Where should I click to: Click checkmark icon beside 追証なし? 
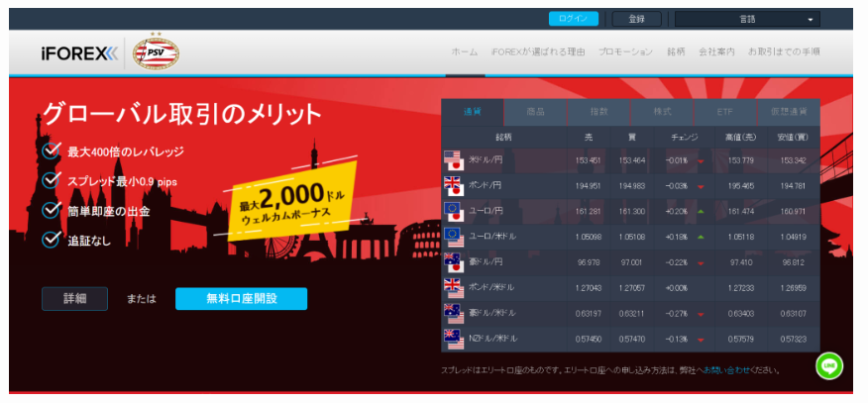(51, 240)
